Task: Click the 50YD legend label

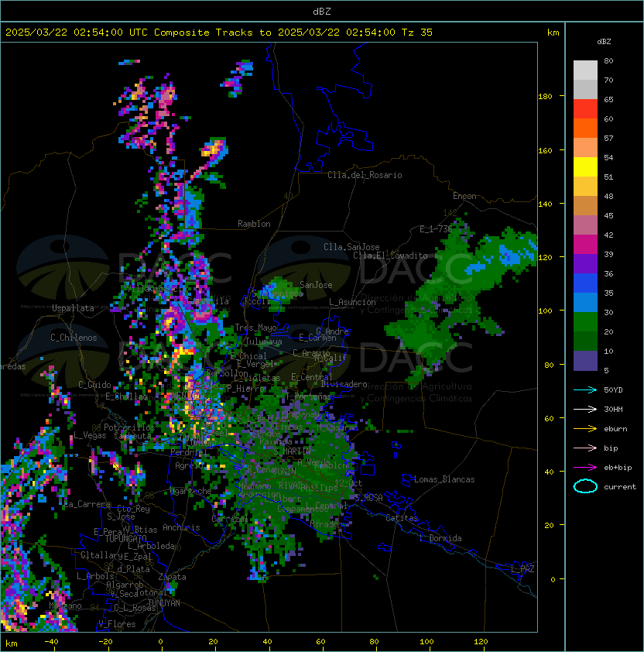Action: 613,389
